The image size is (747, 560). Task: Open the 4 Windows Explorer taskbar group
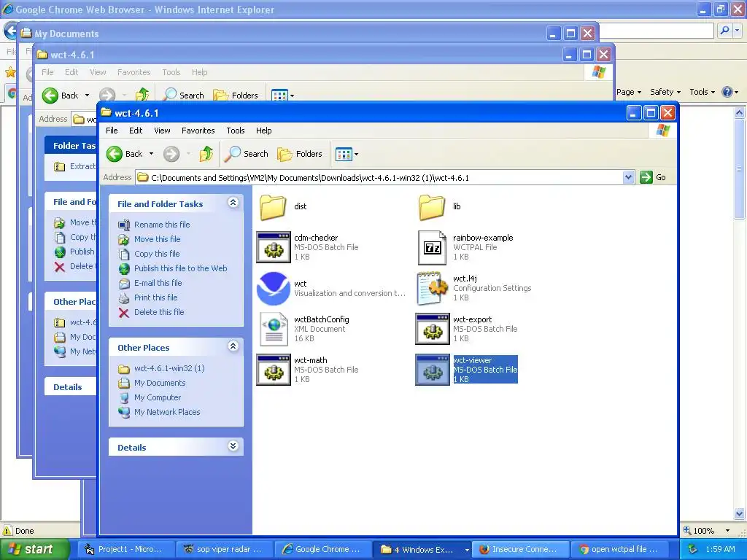[422, 549]
